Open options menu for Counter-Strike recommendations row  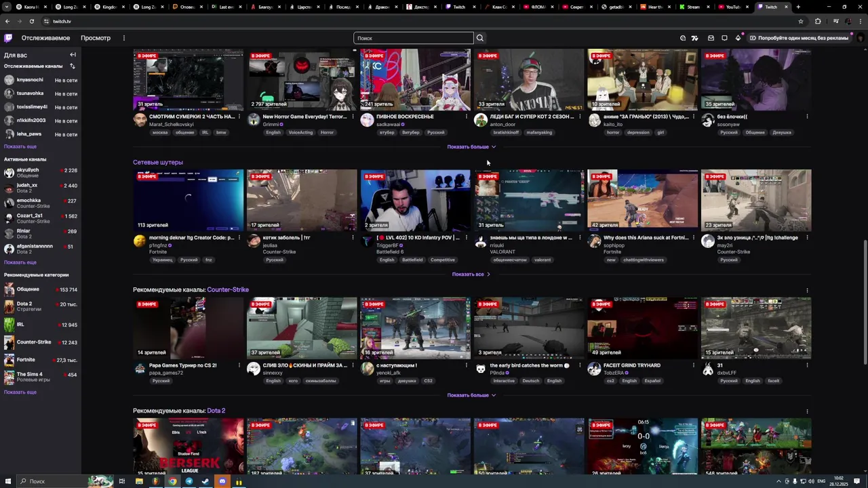pos(807,290)
